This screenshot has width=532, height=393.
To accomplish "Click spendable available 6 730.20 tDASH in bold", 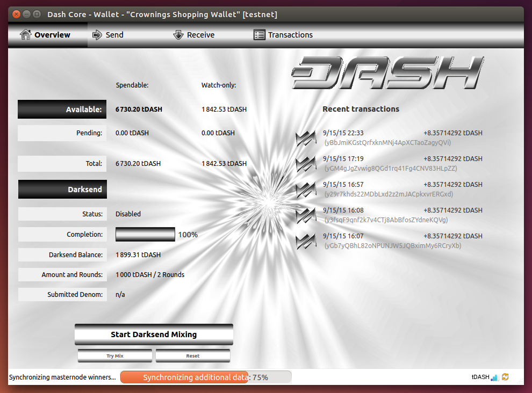I will (139, 109).
